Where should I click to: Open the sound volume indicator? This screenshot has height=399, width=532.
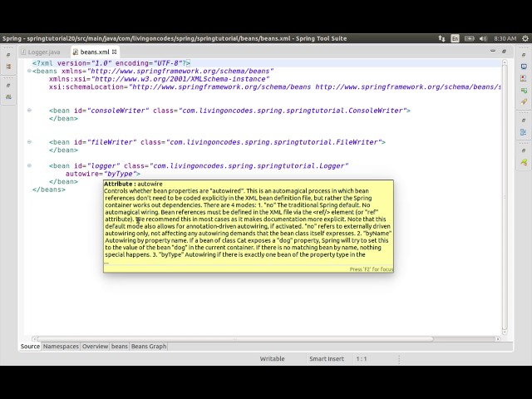pyautogui.click(x=483, y=38)
